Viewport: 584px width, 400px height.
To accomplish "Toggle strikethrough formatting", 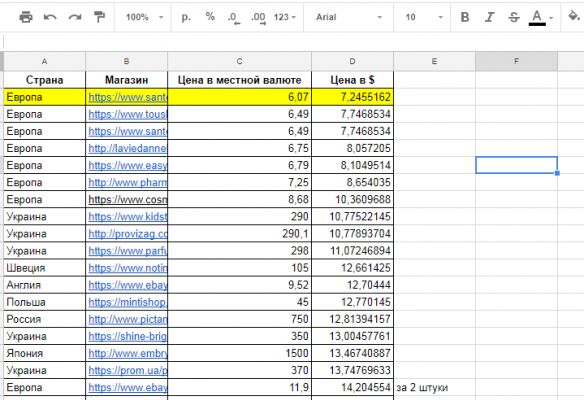I will coord(514,17).
